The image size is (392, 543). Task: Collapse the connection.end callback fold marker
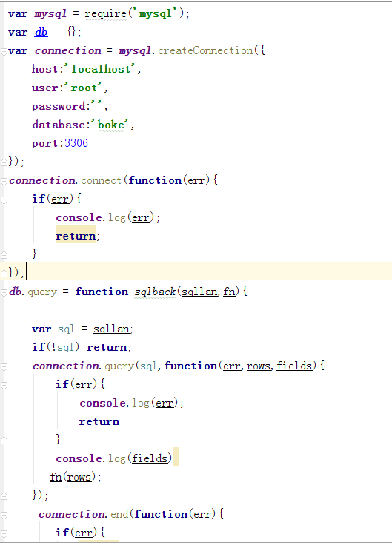click(x=4, y=516)
